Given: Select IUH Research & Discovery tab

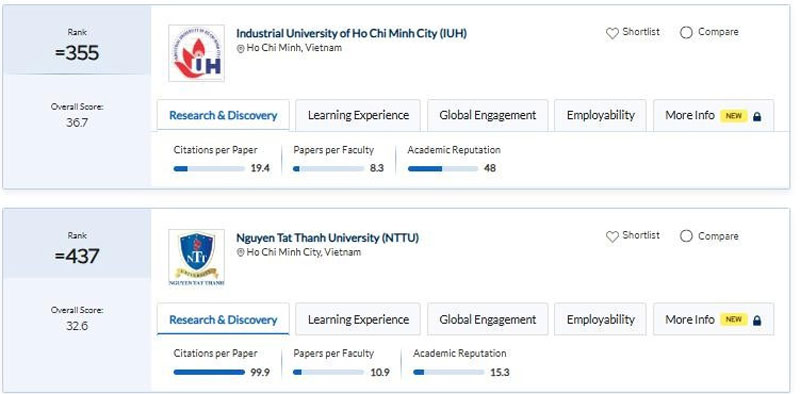Looking at the screenshot, I should click(223, 115).
